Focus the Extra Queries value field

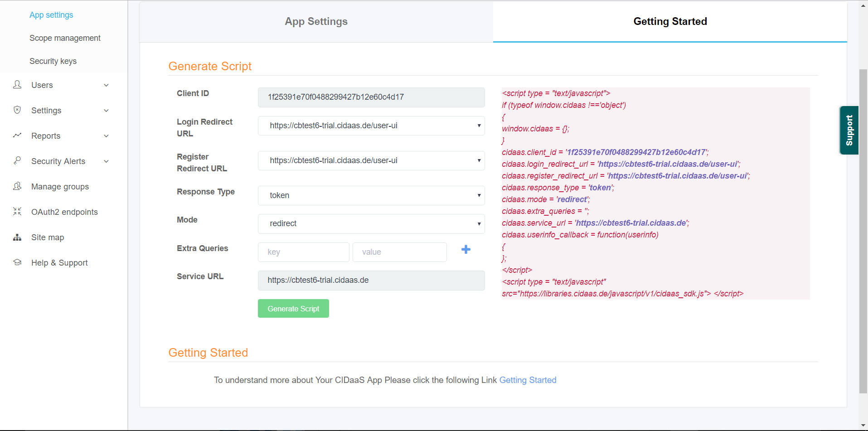[x=400, y=252]
